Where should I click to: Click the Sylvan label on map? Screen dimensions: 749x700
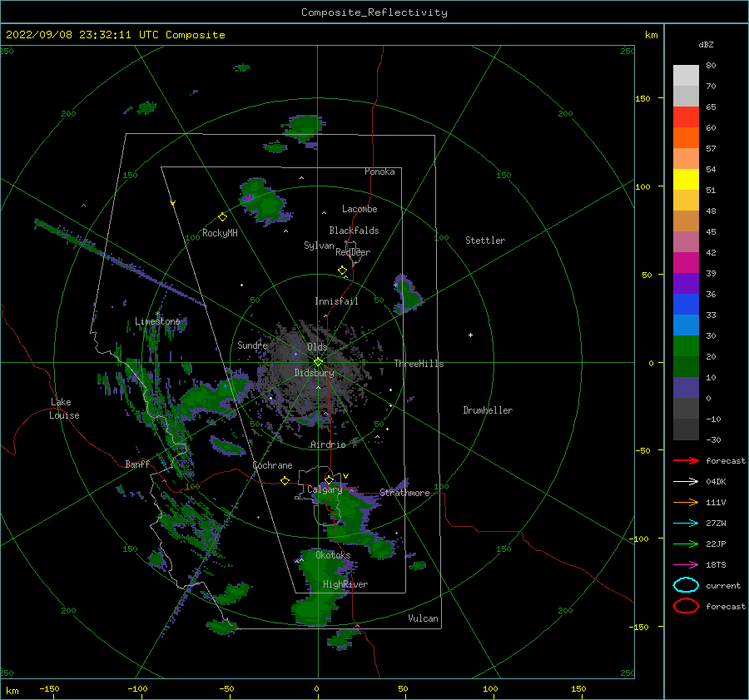pyautogui.click(x=319, y=246)
